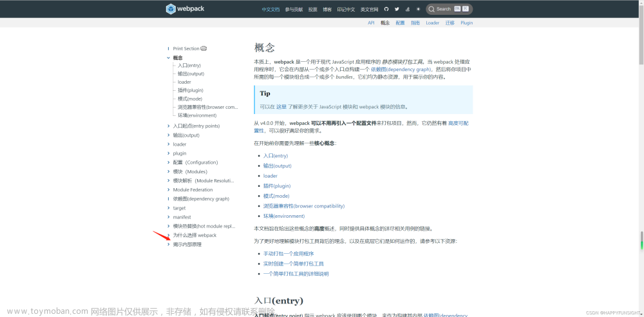Click the printer icon beside Print Section
The width and height of the screenshot is (644, 317).
click(x=204, y=48)
